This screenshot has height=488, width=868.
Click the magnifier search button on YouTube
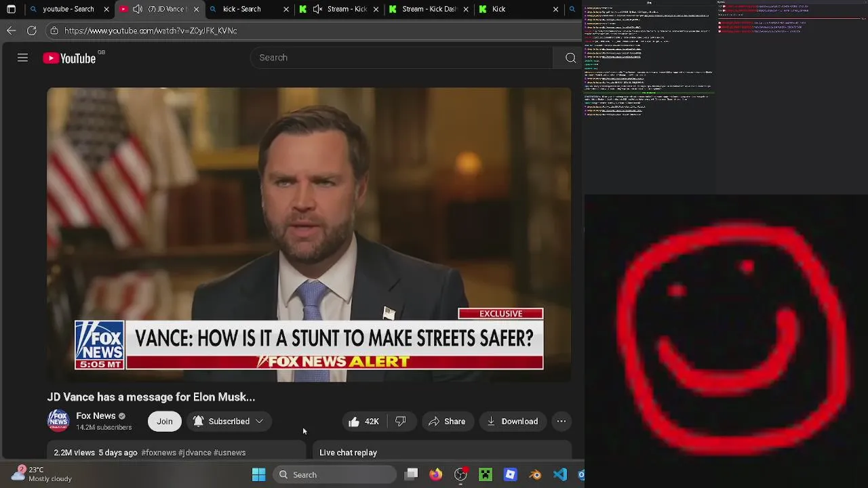coord(570,58)
